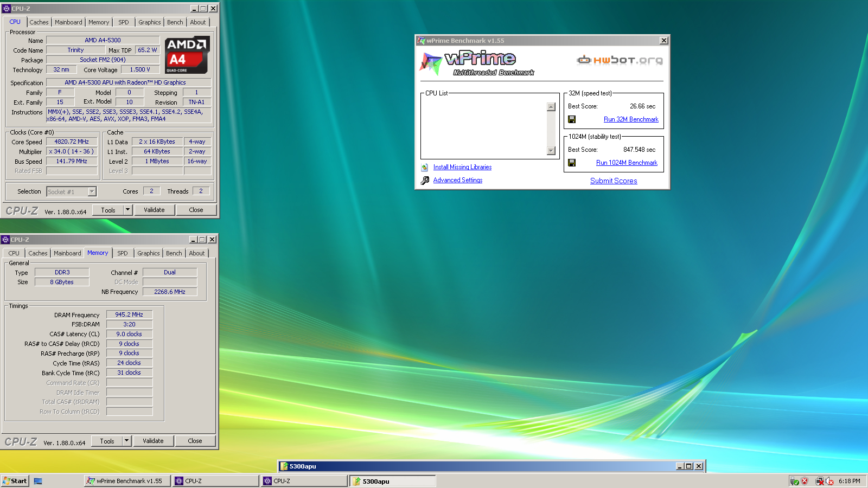The width and height of the screenshot is (868, 488).
Task: Click the Multiplier value x 34.0
Action: pos(72,151)
